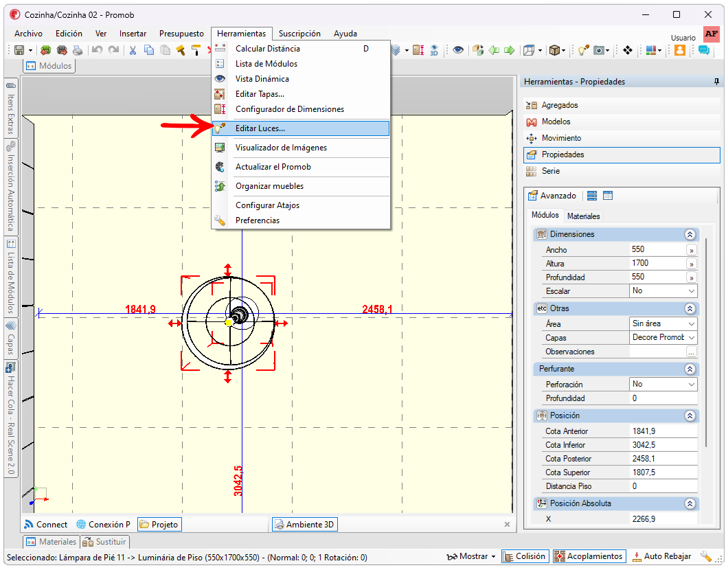The width and height of the screenshot is (728, 570).
Task: Click the Cut scissors icon
Action: click(x=133, y=49)
